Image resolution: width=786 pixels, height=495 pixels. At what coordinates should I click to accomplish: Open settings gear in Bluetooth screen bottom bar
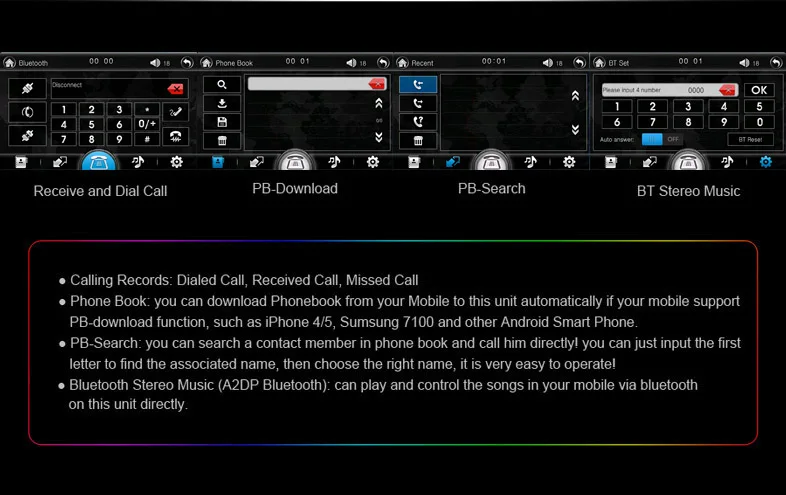pos(176,162)
